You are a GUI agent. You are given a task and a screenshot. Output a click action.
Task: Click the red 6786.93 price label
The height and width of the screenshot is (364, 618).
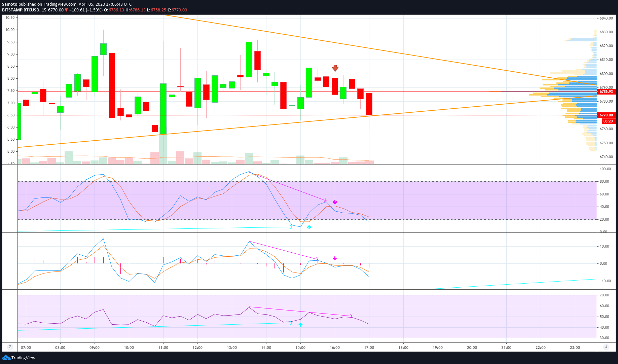(x=606, y=92)
